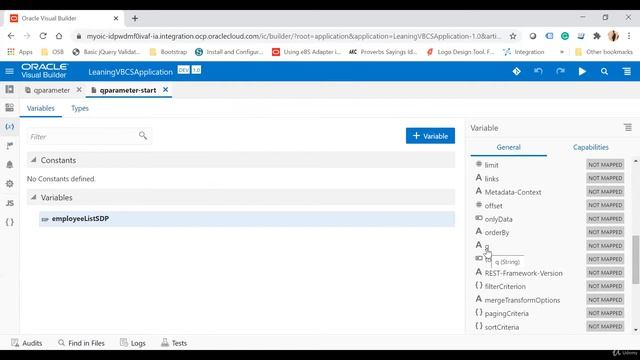Image resolution: width=640 pixels, height=360 pixels.
Task: Switch to the qparameter tab
Action: point(47,90)
